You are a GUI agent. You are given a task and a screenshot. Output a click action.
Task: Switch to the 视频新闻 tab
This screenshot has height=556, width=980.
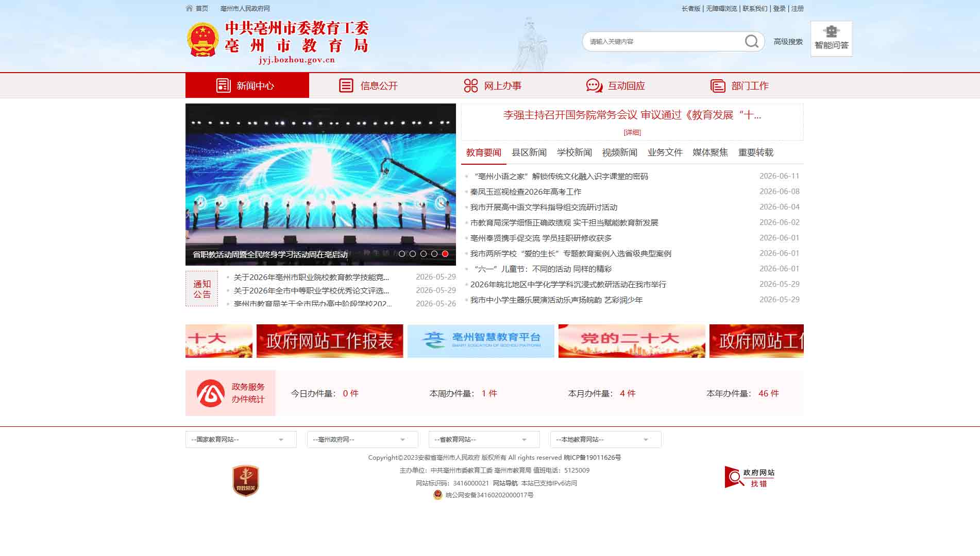pyautogui.click(x=620, y=152)
